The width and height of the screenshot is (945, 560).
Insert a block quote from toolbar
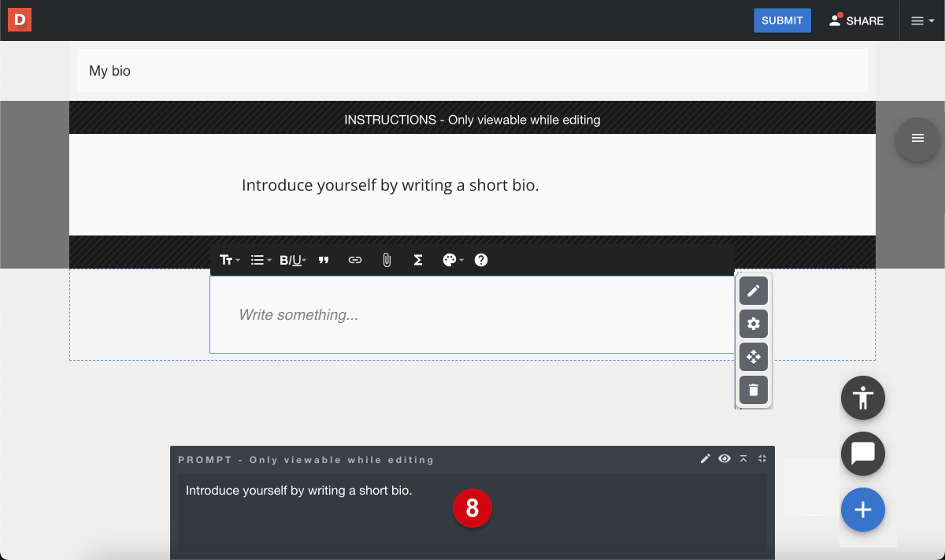pyautogui.click(x=324, y=260)
